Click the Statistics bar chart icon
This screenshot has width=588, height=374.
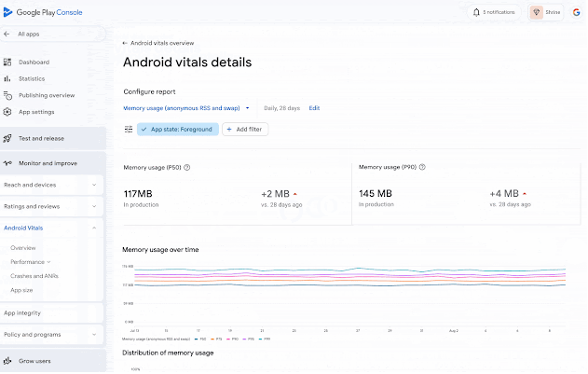tap(7, 78)
